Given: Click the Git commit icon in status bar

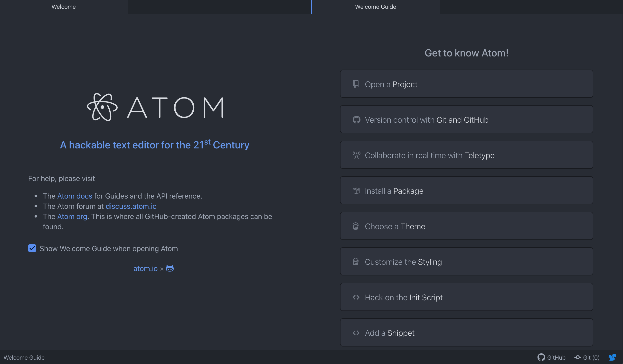Looking at the screenshot, I should (x=577, y=357).
